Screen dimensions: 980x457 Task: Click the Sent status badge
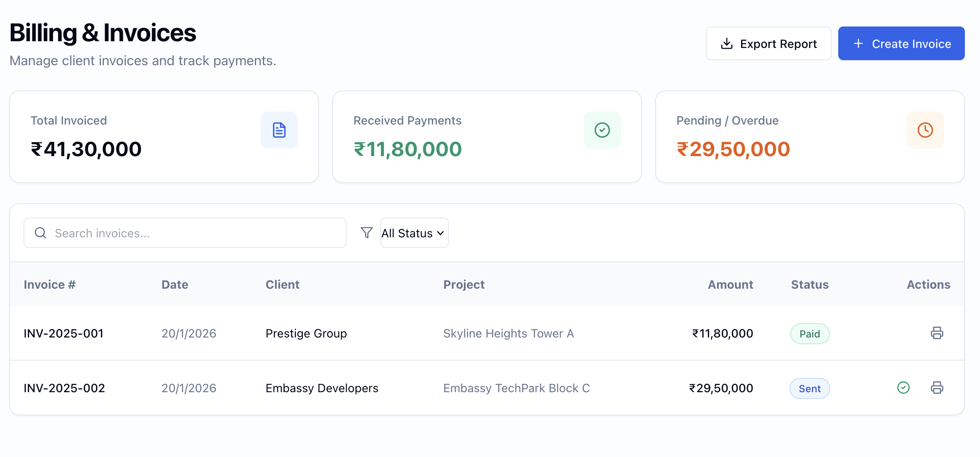point(809,388)
